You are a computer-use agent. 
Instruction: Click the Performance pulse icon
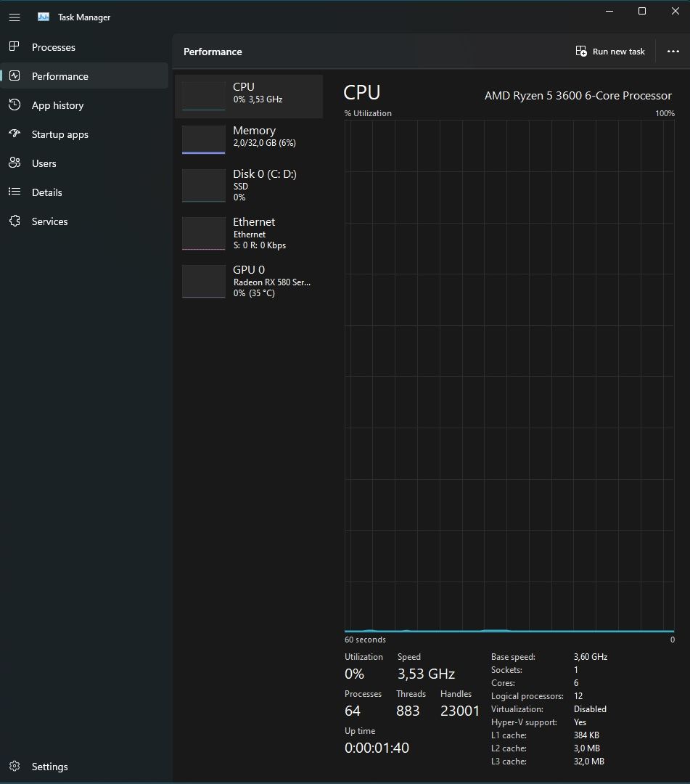tap(15, 75)
